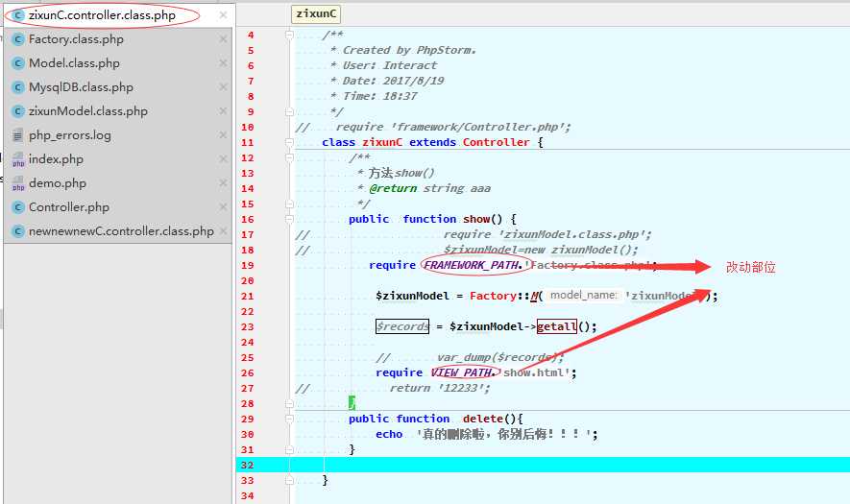This screenshot has height=504, width=850.
Task: Click the zixunC class name on line 11
Action: (382, 142)
